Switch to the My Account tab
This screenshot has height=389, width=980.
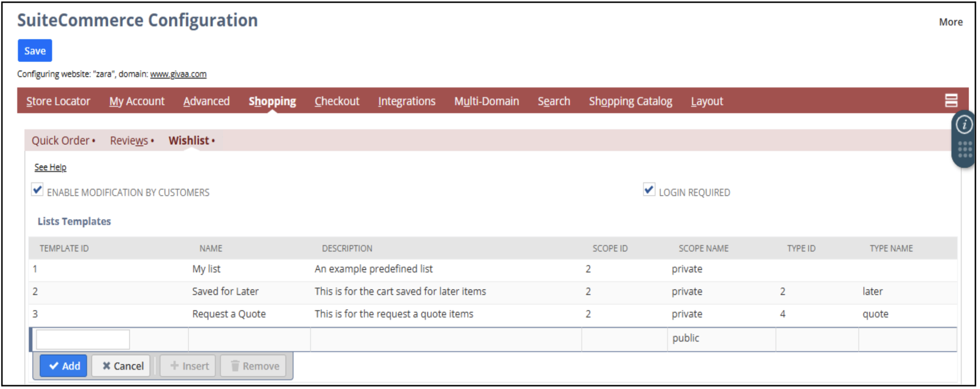pos(137,101)
